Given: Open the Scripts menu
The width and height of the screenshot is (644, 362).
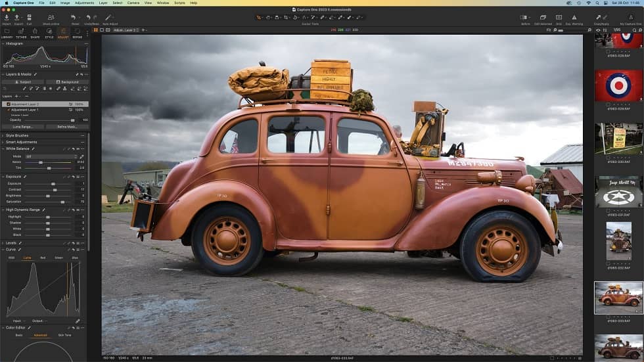Looking at the screenshot, I should (179, 3).
